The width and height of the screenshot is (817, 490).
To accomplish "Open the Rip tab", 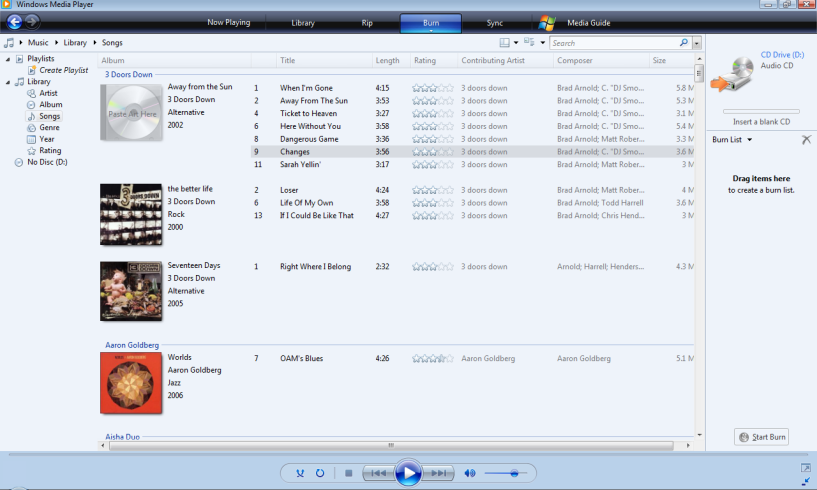I will 367,23.
